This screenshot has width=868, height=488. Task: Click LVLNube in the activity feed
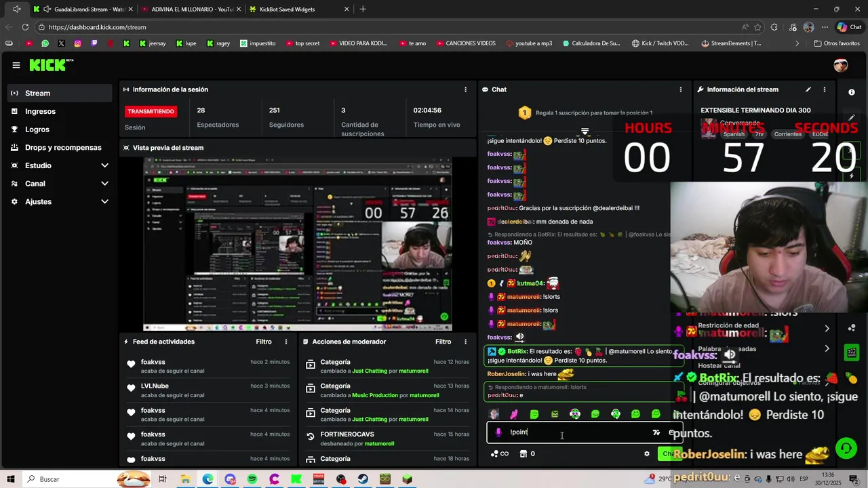coord(155,386)
